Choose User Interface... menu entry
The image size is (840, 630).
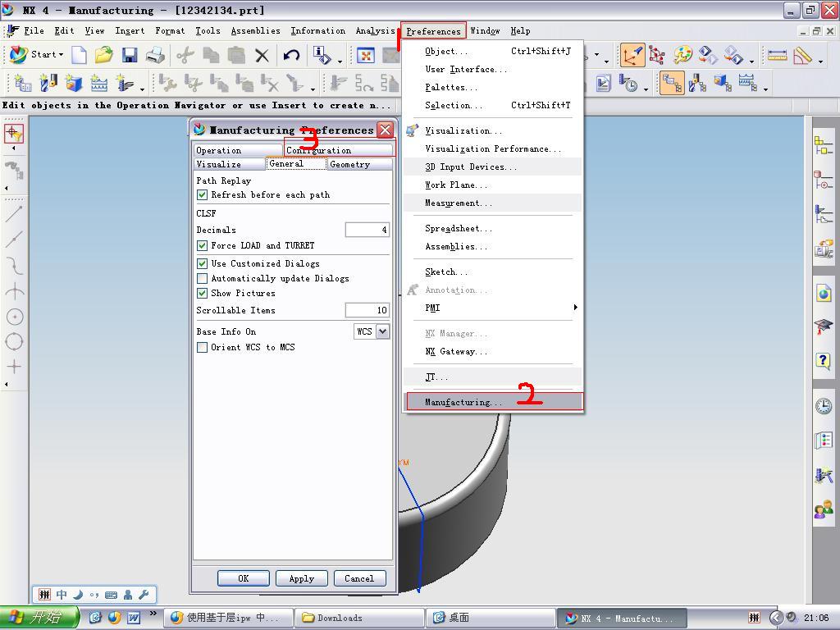(x=492, y=70)
